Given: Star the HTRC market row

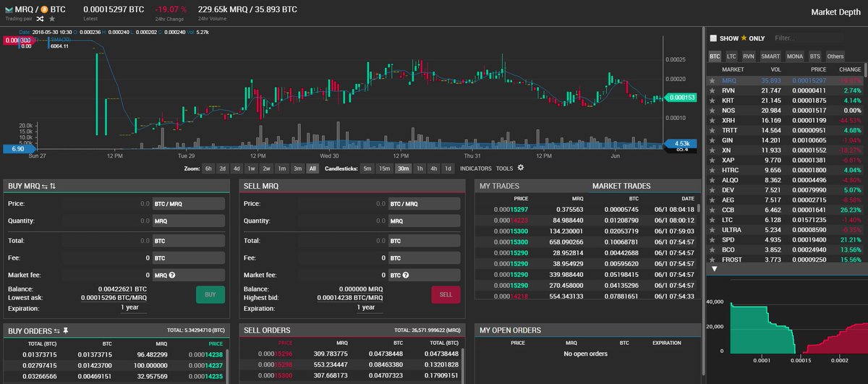Looking at the screenshot, I should (712, 169).
